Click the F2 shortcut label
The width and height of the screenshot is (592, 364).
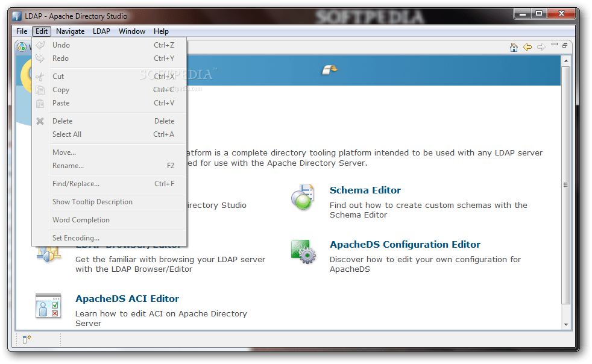click(170, 166)
